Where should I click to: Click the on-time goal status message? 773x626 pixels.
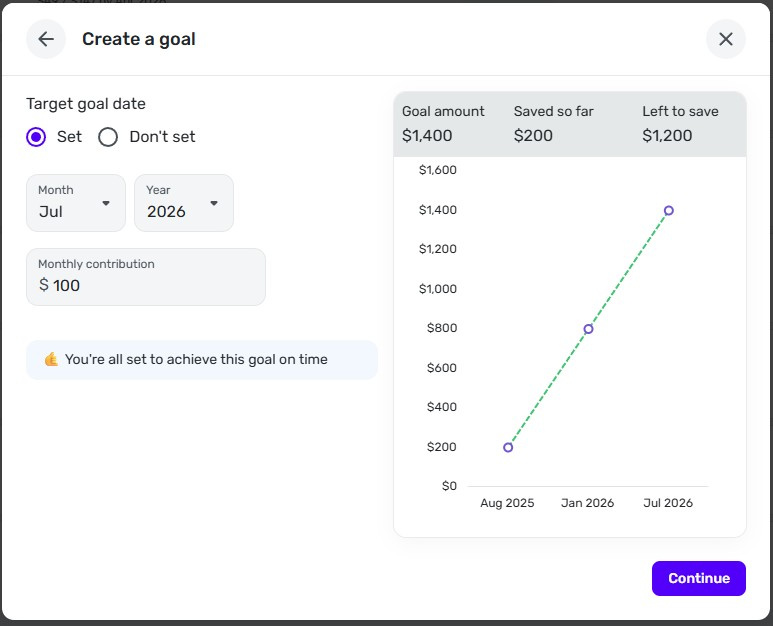[196, 360]
